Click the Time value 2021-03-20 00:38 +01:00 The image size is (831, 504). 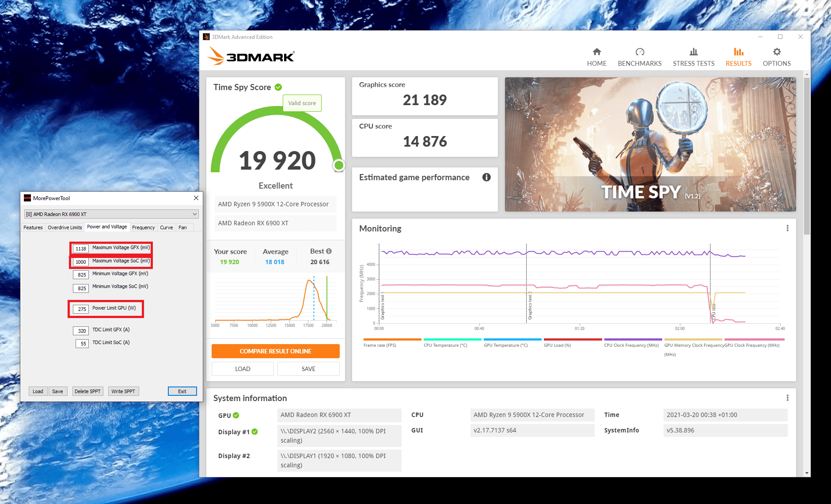[725, 415]
